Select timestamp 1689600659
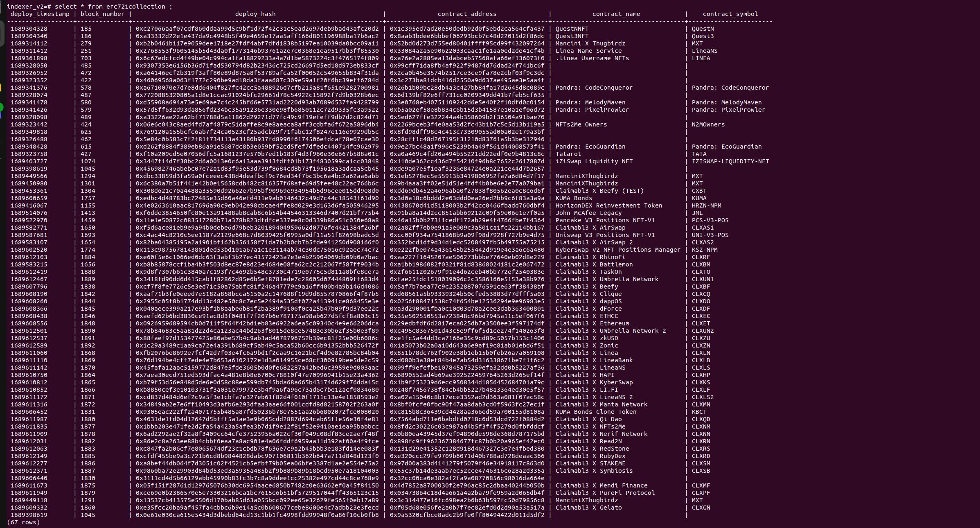This screenshot has height=528, width=980. click(29, 198)
